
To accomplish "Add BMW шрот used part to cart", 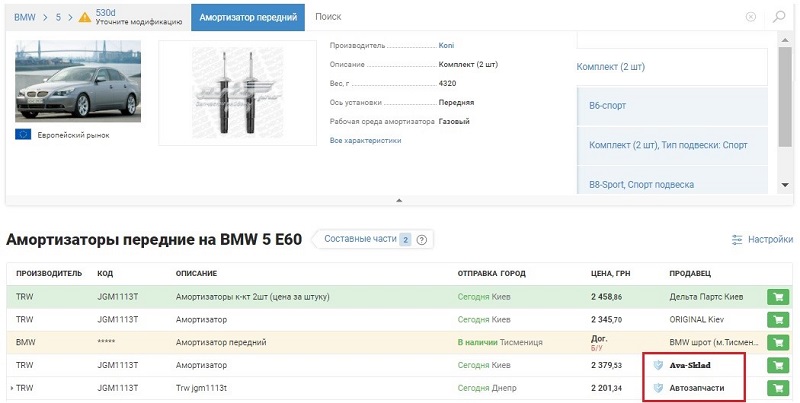I will click(777, 343).
